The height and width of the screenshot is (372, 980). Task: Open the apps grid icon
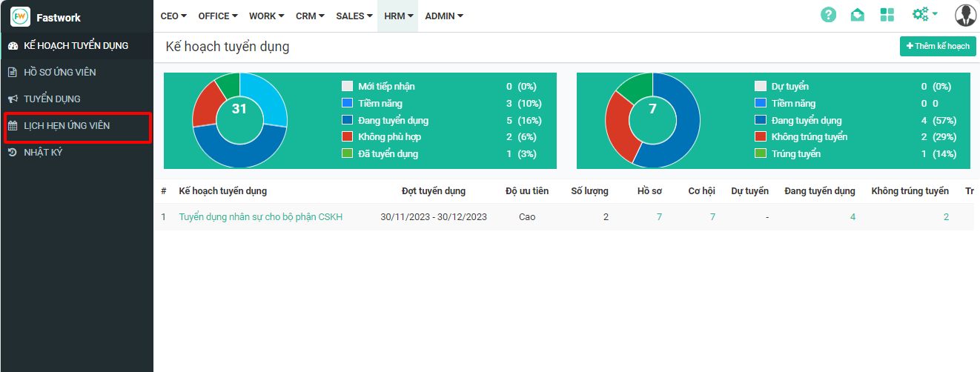[887, 15]
